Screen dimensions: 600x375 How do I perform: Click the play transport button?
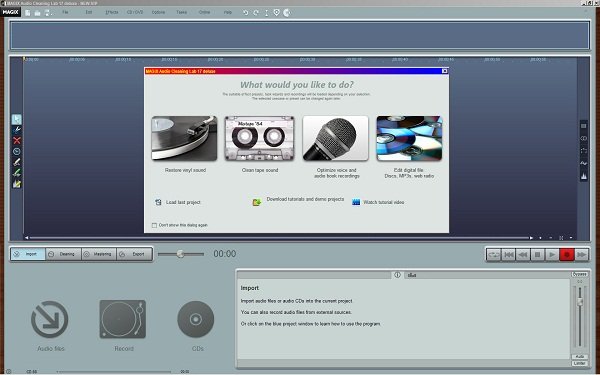[552, 254]
